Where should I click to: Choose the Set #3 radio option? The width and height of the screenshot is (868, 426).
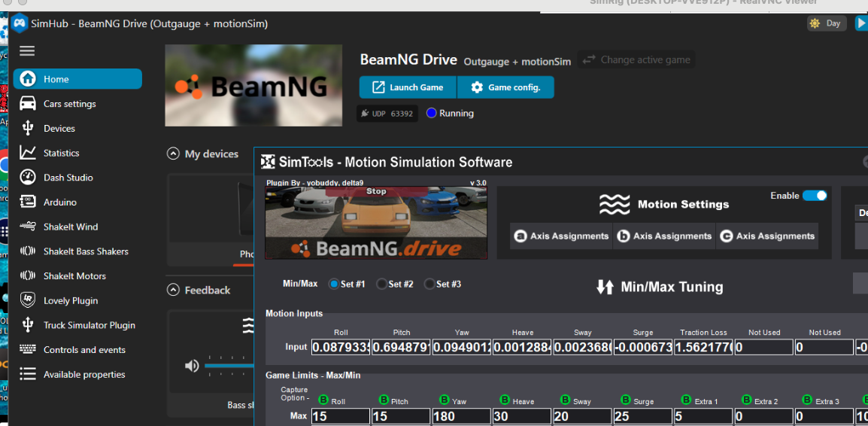coord(429,285)
